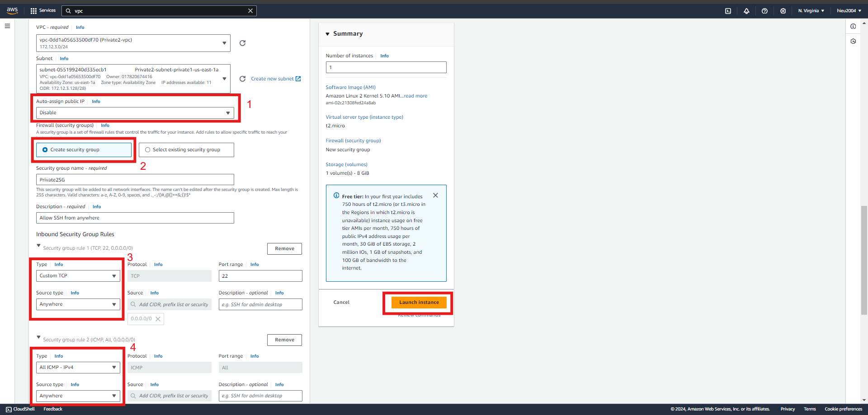Remove the 0.0.0.0/0 CIDR chip
Screen dimensions: 868x415
158,319
